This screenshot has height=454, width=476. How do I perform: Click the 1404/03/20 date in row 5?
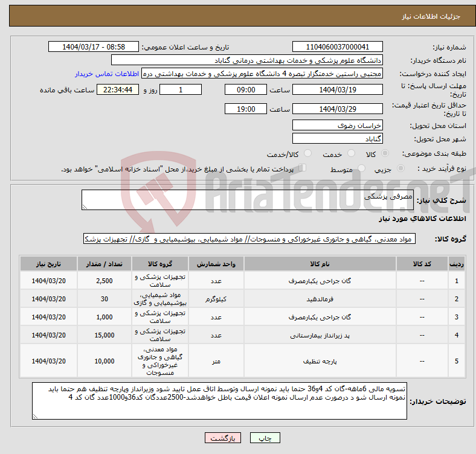pos(48,361)
